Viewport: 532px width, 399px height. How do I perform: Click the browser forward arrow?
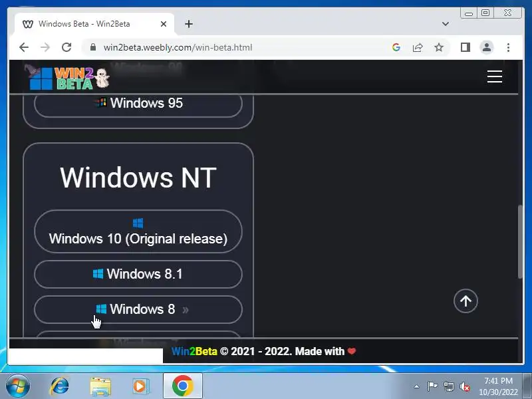(45, 47)
